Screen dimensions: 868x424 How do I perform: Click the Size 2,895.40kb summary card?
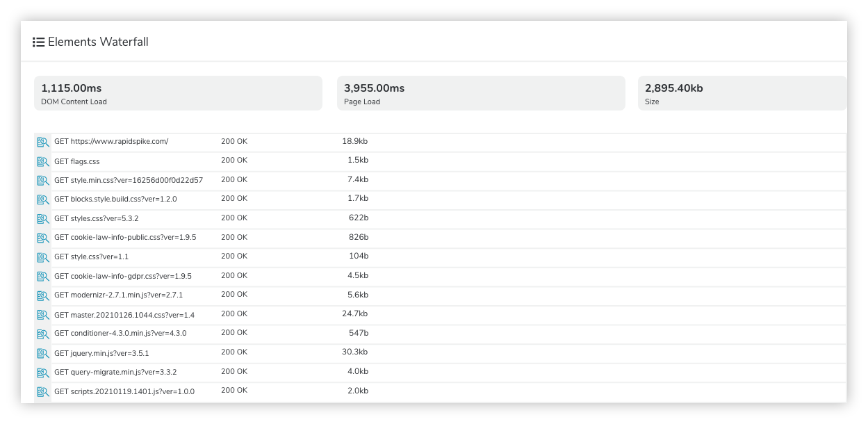coord(742,93)
